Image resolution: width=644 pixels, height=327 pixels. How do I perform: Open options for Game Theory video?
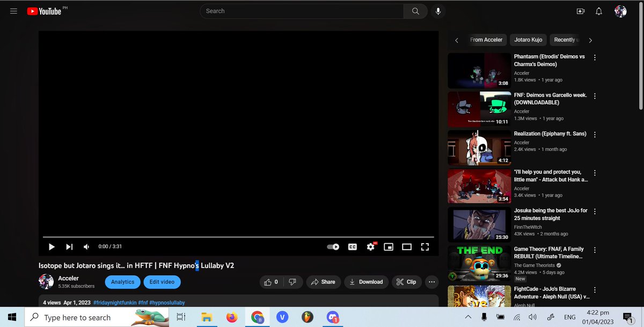click(x=595, y=251)
